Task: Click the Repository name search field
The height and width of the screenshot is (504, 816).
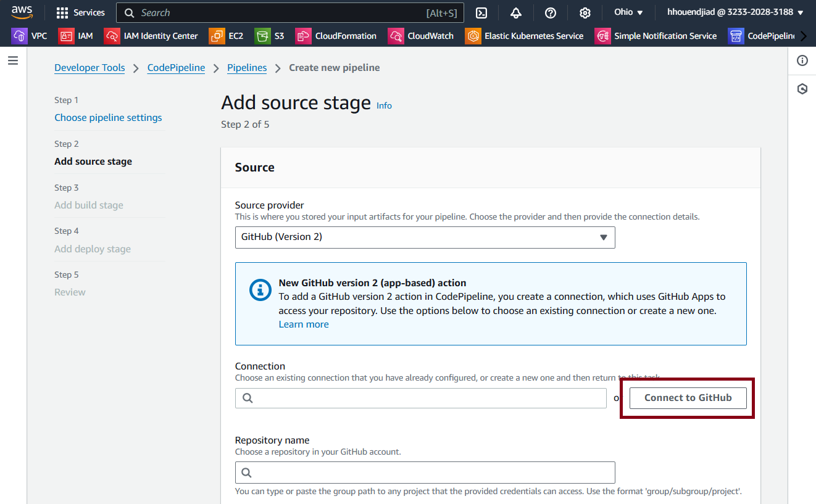Action: click(x=425, y=473)
